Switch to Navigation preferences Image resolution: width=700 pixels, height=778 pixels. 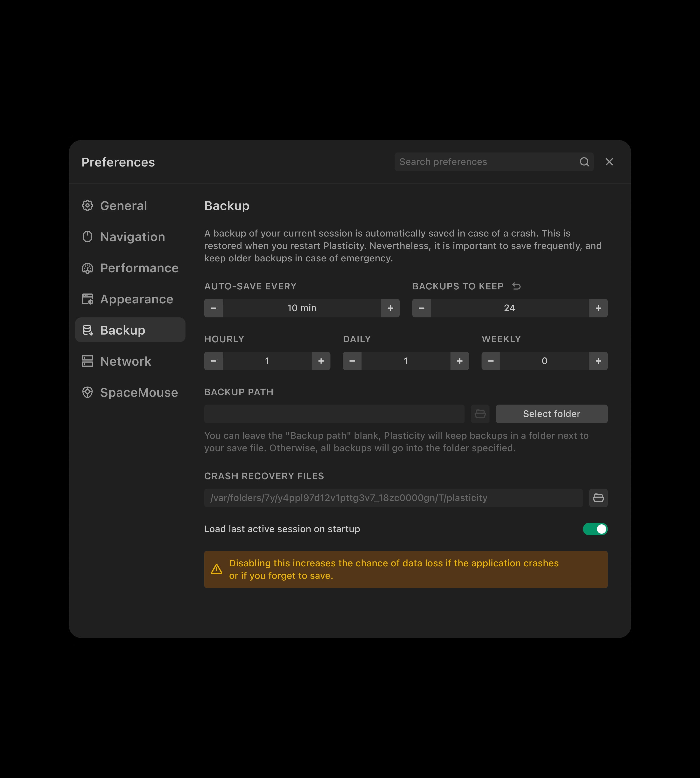[130, 237]
